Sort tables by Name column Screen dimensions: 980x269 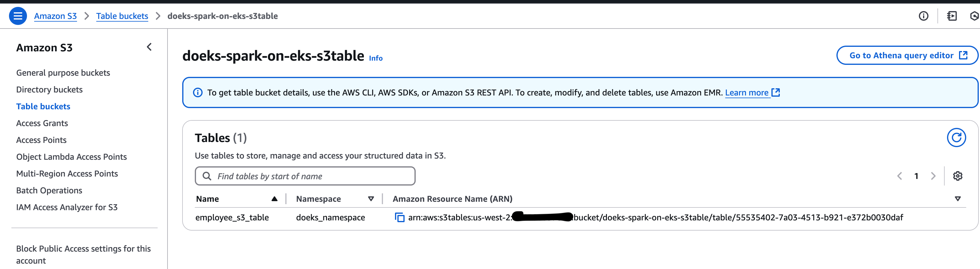(274, 199)
